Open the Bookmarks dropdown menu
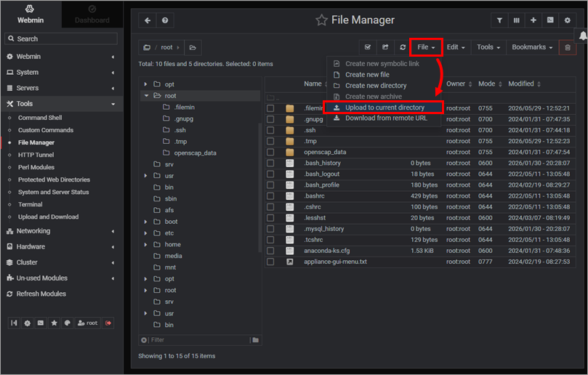 pyautogui.click(x=532, y=47)
